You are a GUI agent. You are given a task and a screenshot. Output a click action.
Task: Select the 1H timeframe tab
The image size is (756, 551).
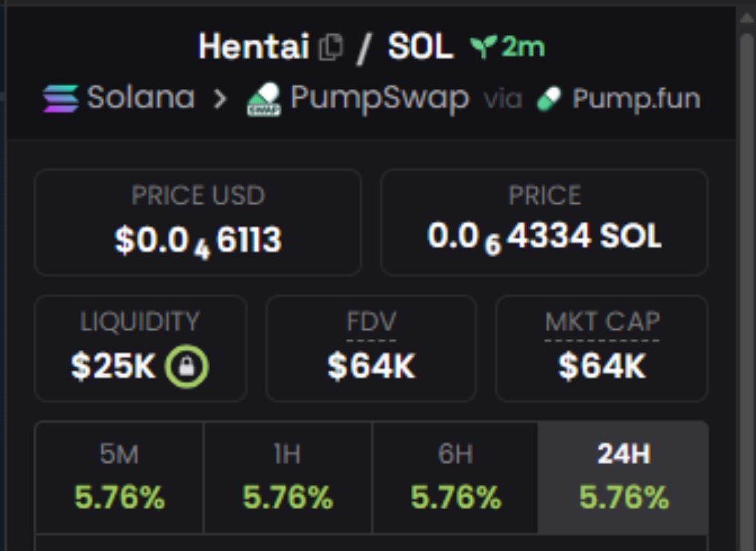(x=288, y=477)
